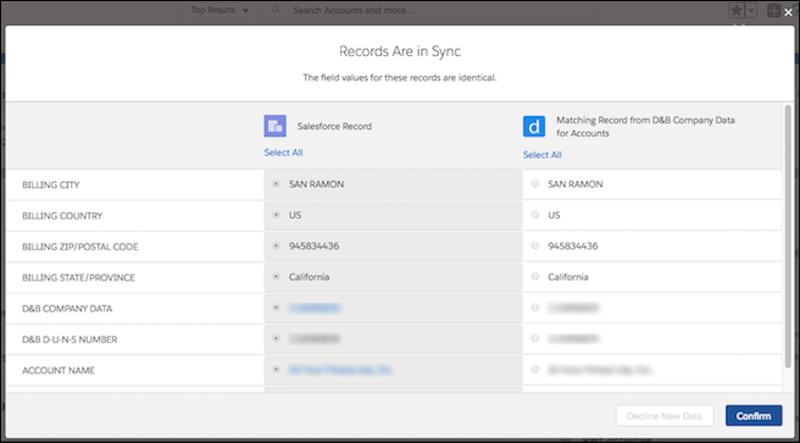Click the Decline New Data button
800x443 pixels.
(664, 416)
